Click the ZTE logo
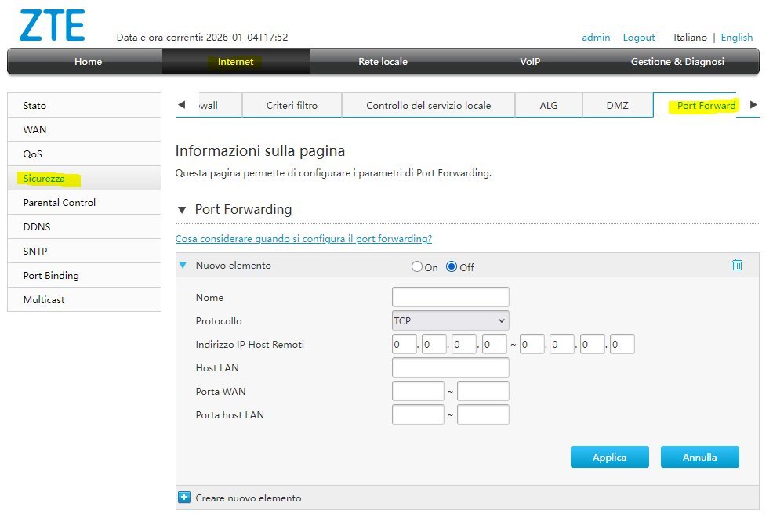Viewport: 773px width, 532px height. (x=51, y=26)
